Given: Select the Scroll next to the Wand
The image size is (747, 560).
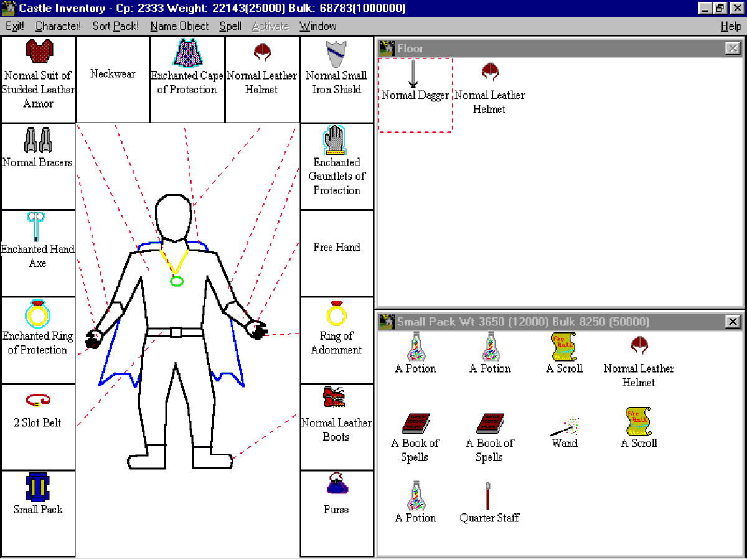Looking at the screenshot, I should click(639, 421).
